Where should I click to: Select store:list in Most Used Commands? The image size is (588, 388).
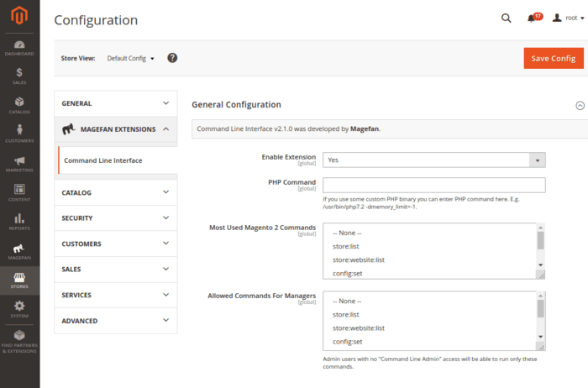(430, 246)
